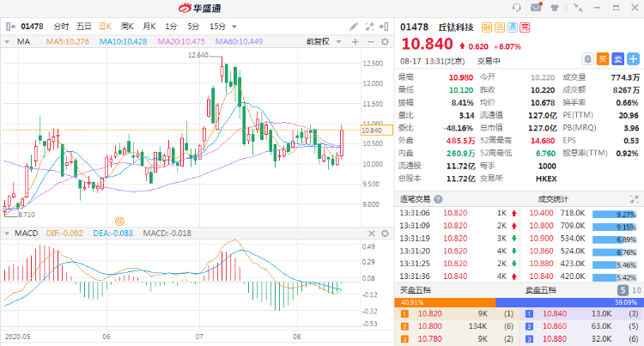Switch to 10-level order book depth
644x346 pixels.
click(x=636, y=290)
